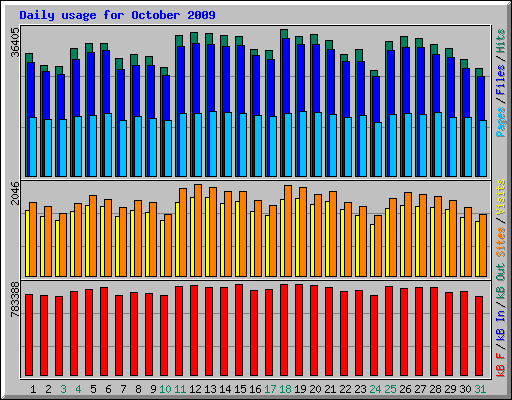Click day 15 axis label
Viewport: 512px width, 400px height.
pos(240,389)
